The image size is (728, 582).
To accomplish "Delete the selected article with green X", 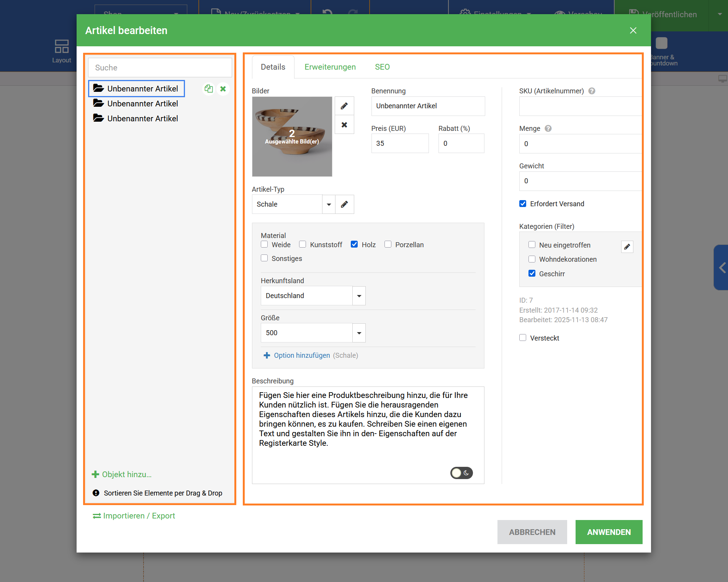I will point(223,89).
